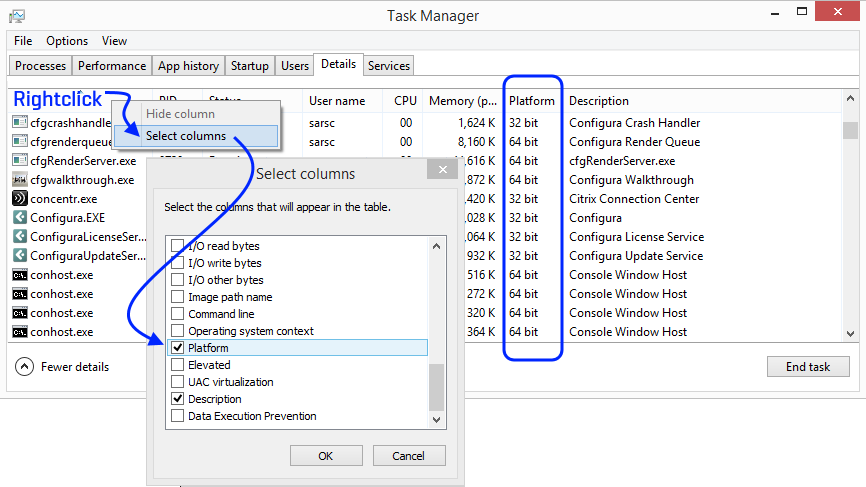Image resolution: width=866 pixels, height=487 pixels.
Task: Click the cfgcrashhandler process icon
Action: (20, 123)
